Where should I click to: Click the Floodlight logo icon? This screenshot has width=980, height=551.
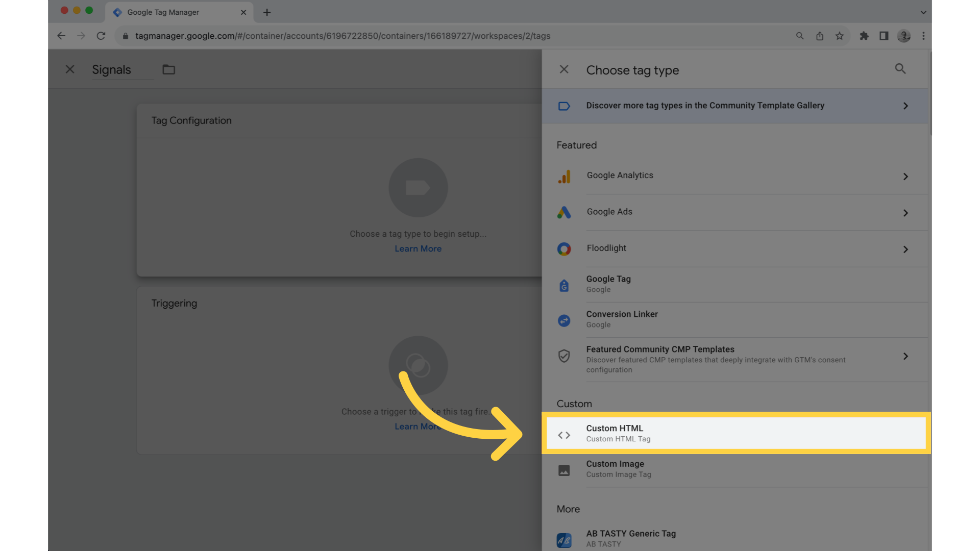[x=564, y=249]
